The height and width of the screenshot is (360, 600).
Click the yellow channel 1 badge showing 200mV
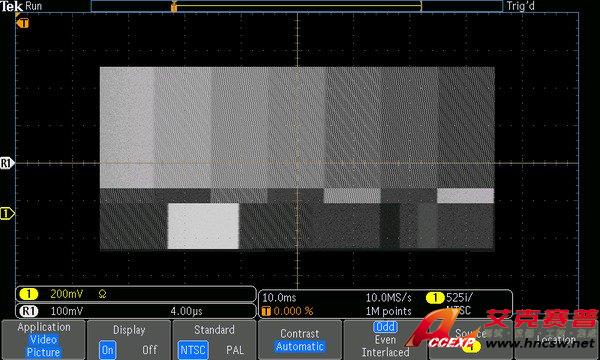point(28,294)
